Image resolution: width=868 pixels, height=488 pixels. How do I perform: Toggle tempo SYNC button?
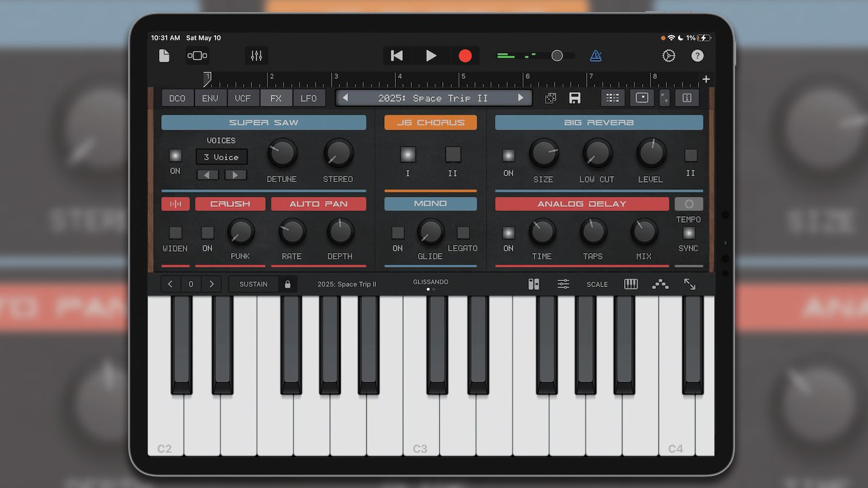tap(689, 232)
